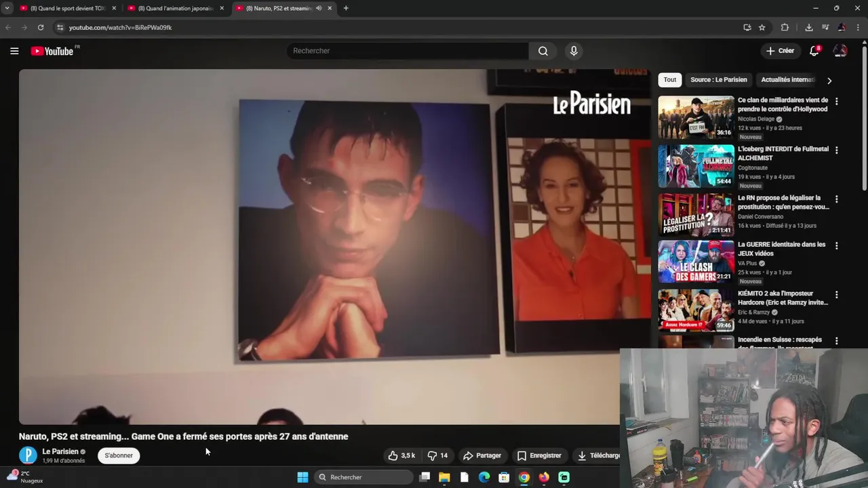
Task: Dislike the video with thumbs down
Action: 437,455
